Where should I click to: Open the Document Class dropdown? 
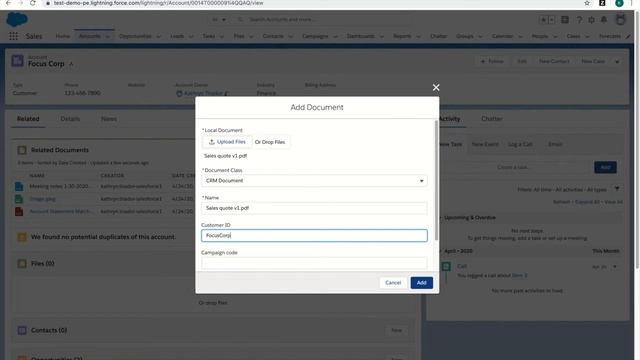coord(314,180)
